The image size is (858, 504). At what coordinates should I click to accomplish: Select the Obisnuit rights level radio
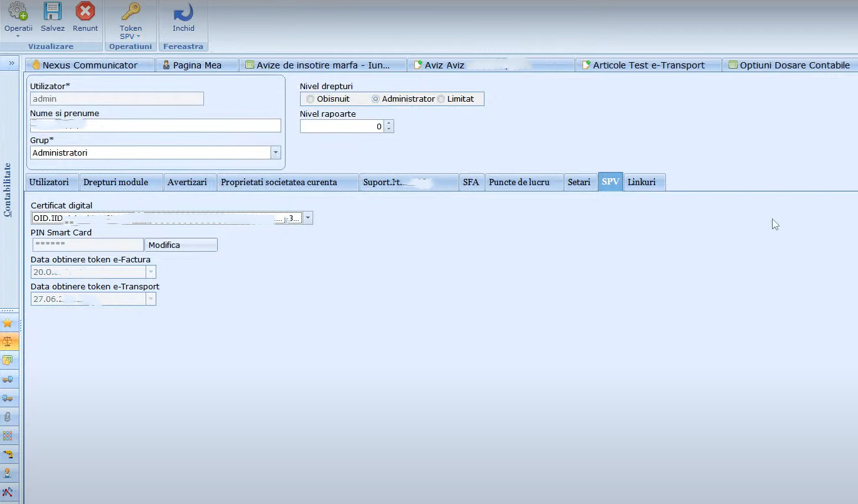(311, 99)
